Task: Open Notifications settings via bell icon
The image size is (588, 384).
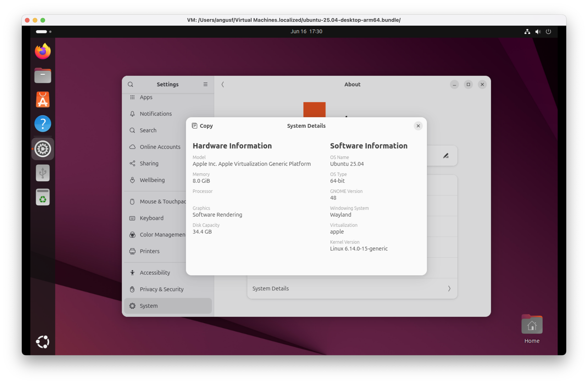Action: click(155, 114)
